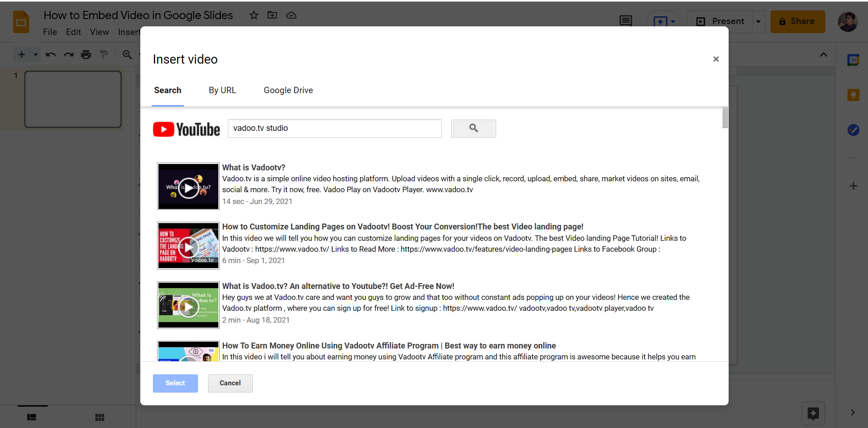Switch to the Google Drive tab
This screenshot has height=428, width=868.
(x=288, y=90)
